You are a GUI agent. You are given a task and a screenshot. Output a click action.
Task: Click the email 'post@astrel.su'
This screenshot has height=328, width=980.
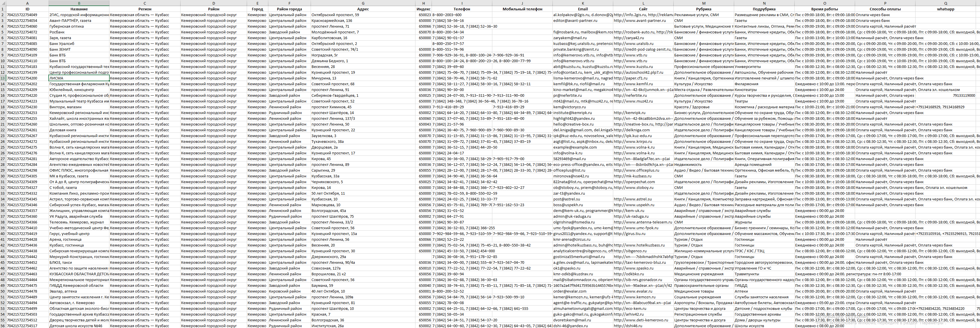(x=582, y=199)
